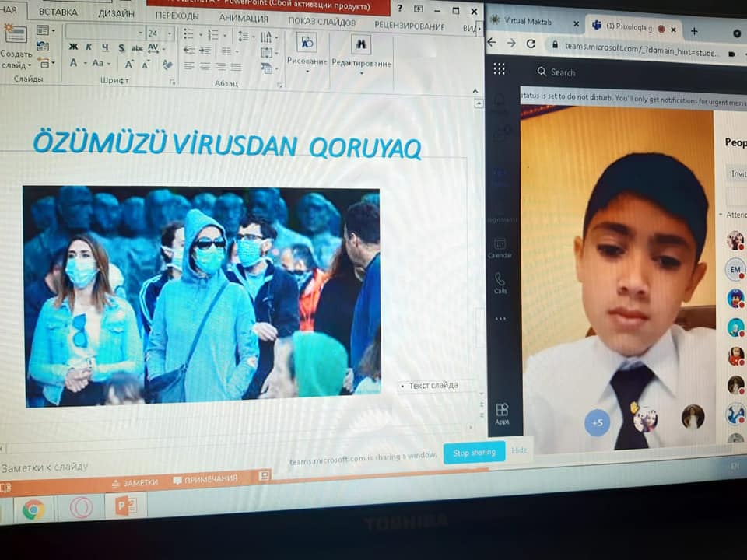Screen dimensions: 747x560
Task: Click the increase indent icon
Action: coord(205,51)
